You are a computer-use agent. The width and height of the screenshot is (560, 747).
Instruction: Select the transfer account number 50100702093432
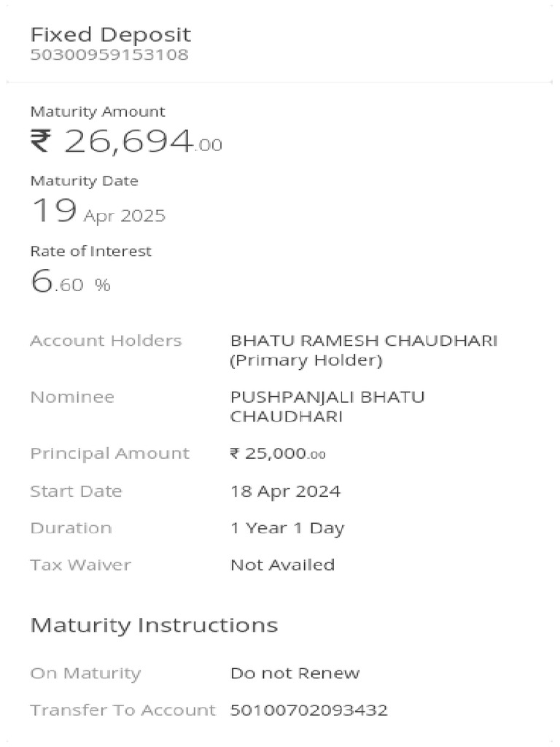click(x=308, y=710)
